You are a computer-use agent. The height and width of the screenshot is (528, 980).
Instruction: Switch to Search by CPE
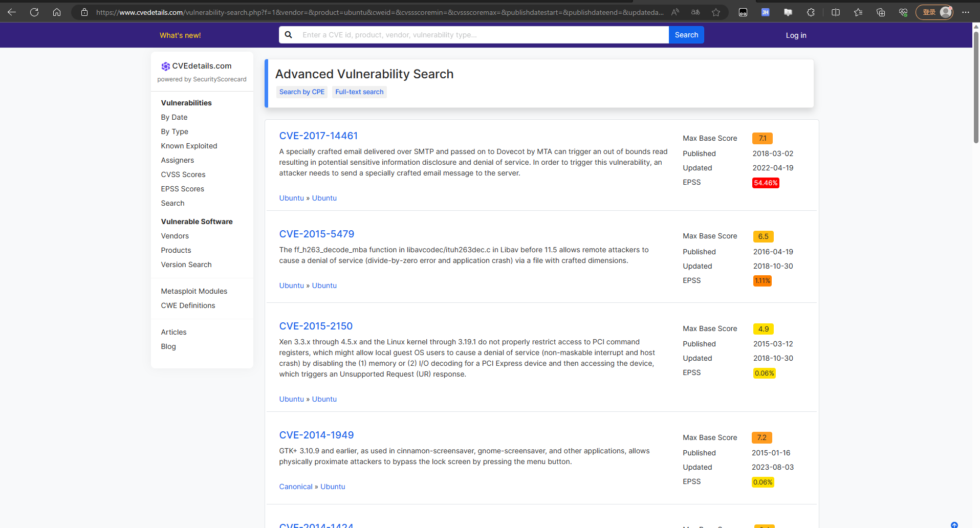coord(302,92)
